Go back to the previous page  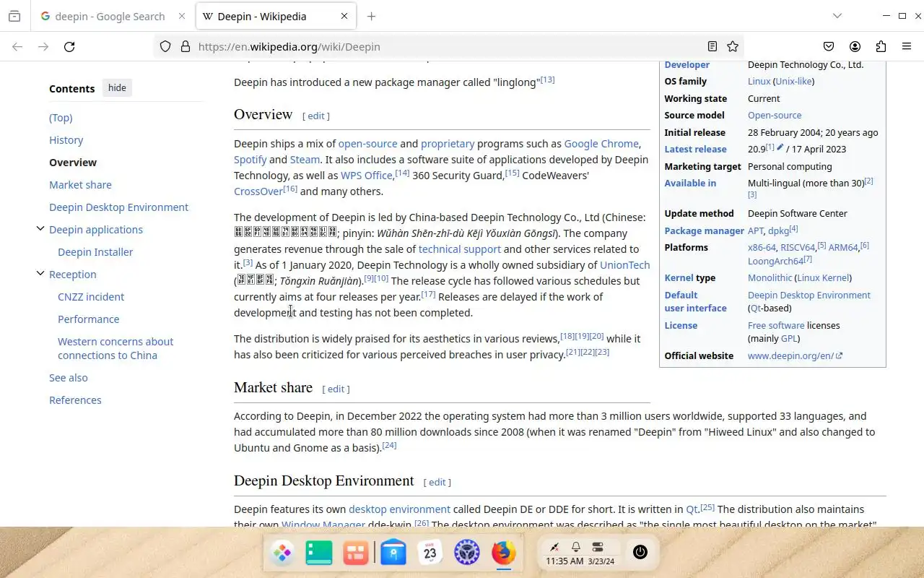point(17,46)
